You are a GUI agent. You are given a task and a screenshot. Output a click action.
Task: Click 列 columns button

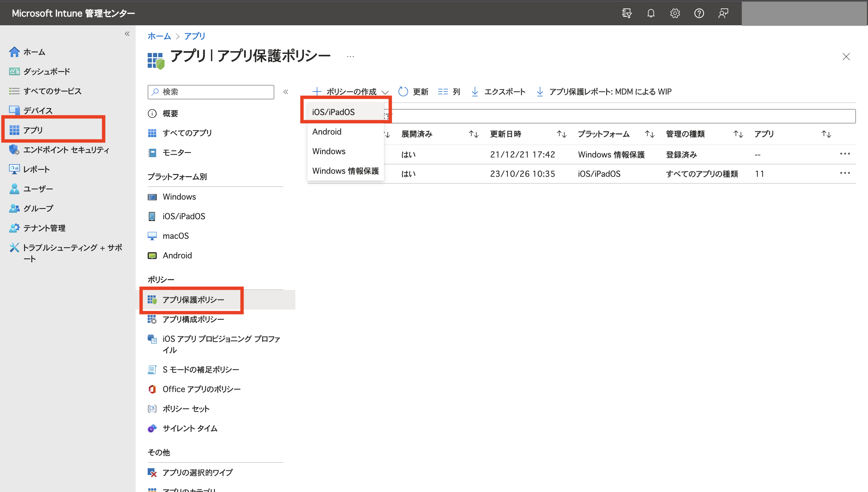click(449, 92)
